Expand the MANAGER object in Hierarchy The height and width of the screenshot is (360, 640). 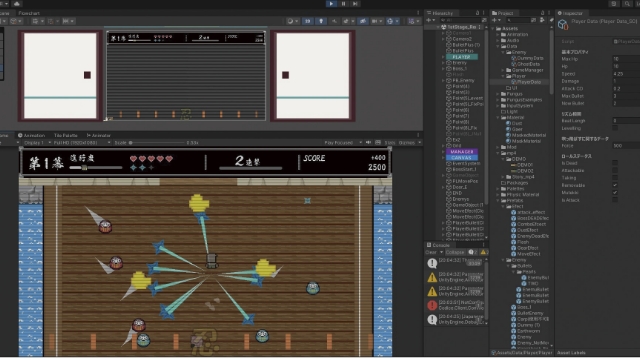[443, 152]
